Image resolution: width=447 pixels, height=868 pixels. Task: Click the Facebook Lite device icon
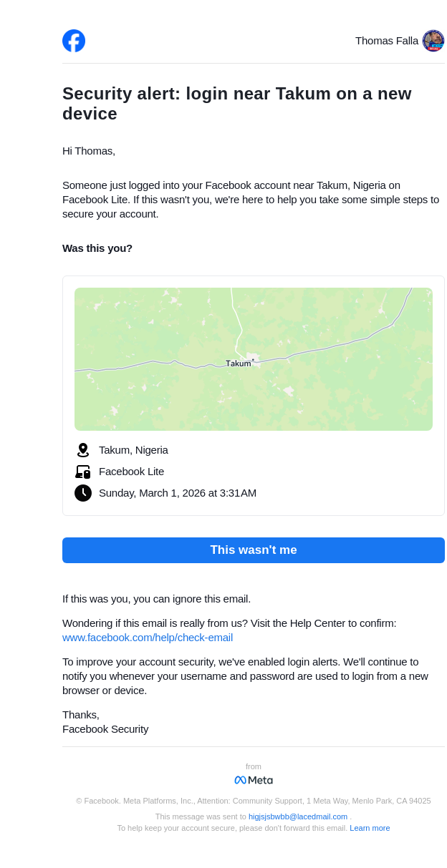pos(83,472)
